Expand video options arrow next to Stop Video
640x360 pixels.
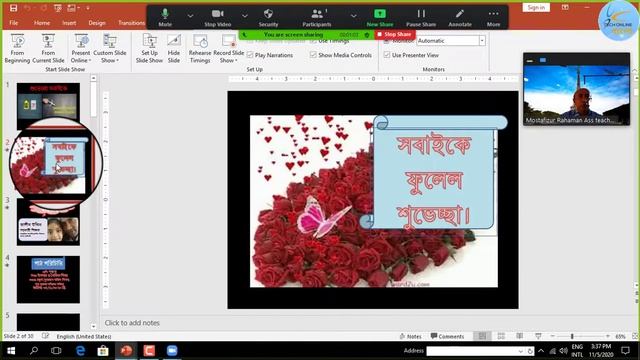tap(244, 16)
